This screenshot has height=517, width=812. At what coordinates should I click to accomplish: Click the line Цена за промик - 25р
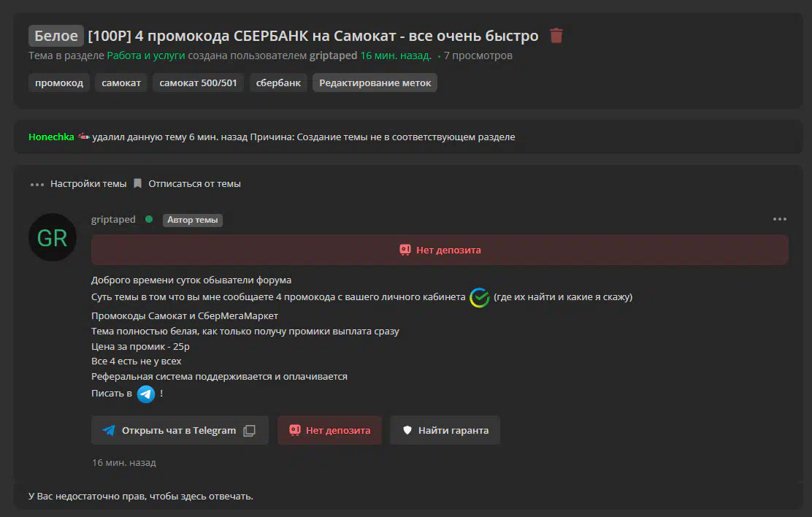(140, 346)
